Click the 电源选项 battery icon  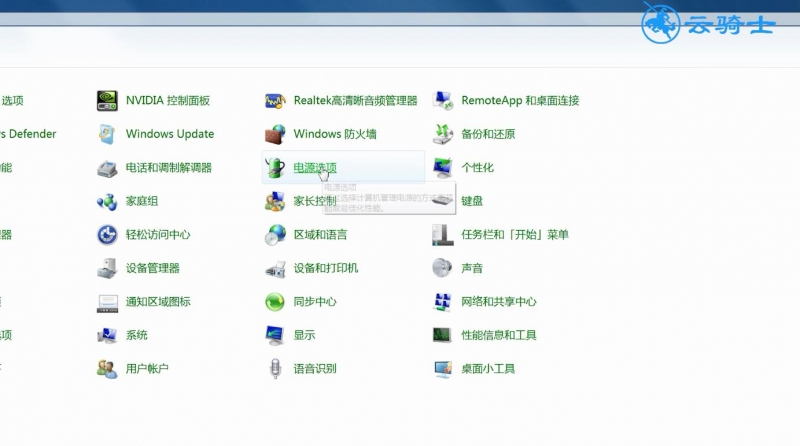point(275,167)
